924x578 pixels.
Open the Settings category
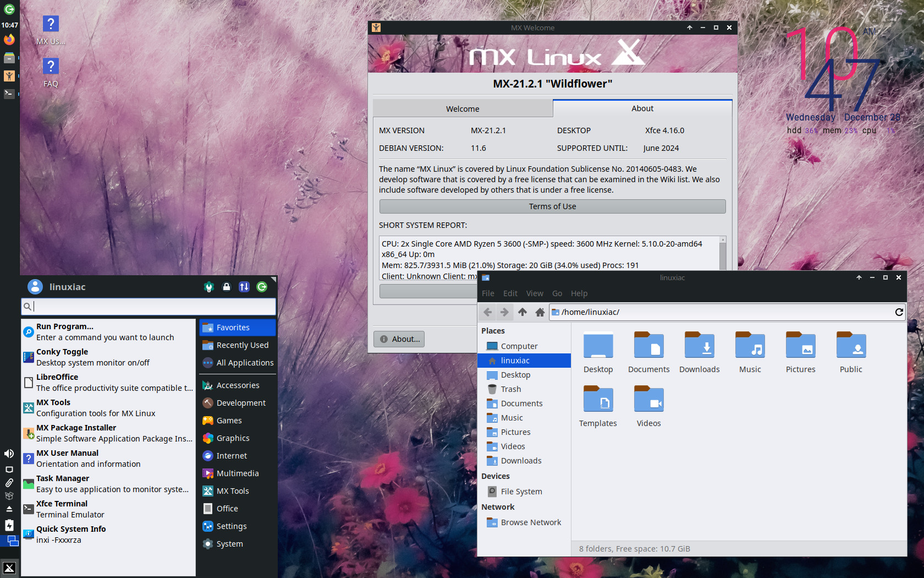tap(238, 526)
